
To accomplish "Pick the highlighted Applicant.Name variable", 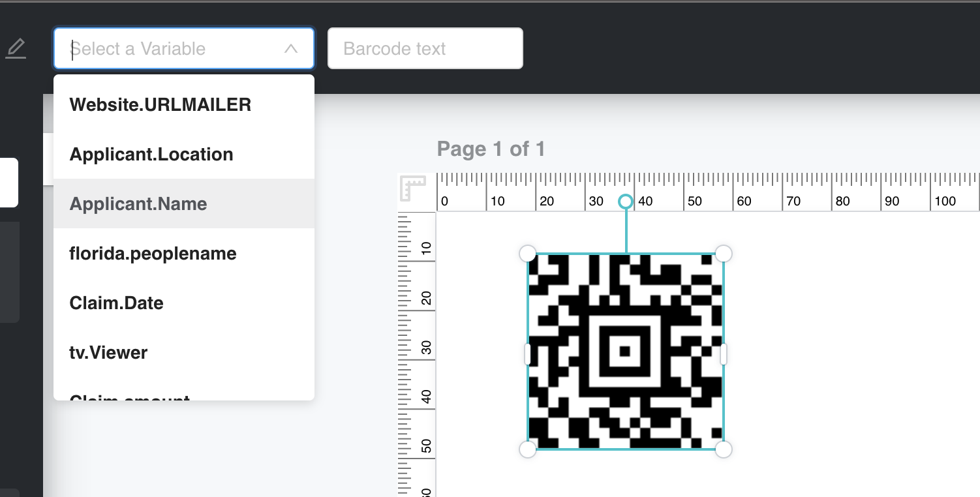I will pos(138,204).
